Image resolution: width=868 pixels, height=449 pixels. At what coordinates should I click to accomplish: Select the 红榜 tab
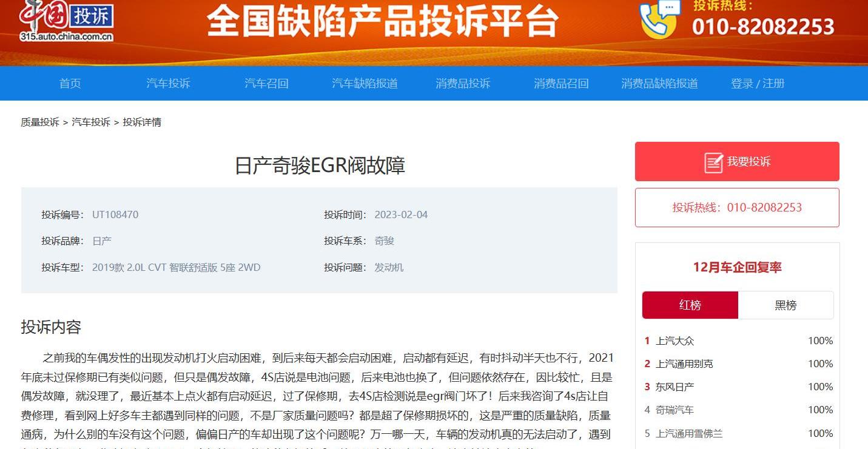[690, 305]
